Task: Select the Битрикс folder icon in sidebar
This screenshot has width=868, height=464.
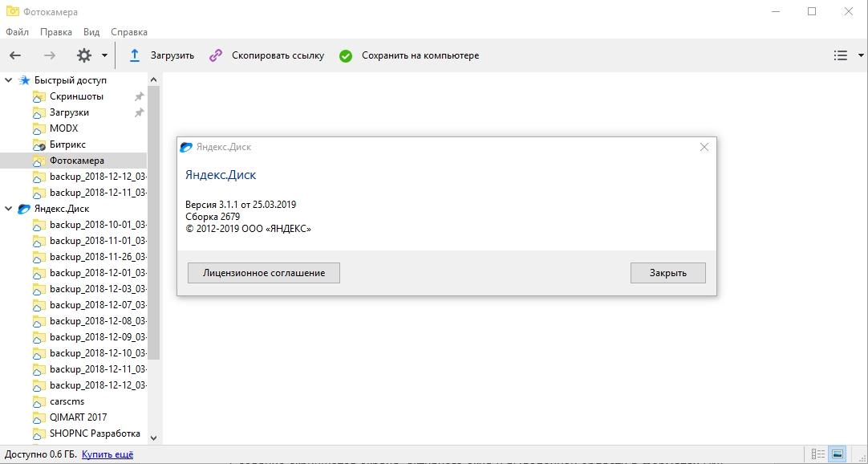Action: click(39, 144)
